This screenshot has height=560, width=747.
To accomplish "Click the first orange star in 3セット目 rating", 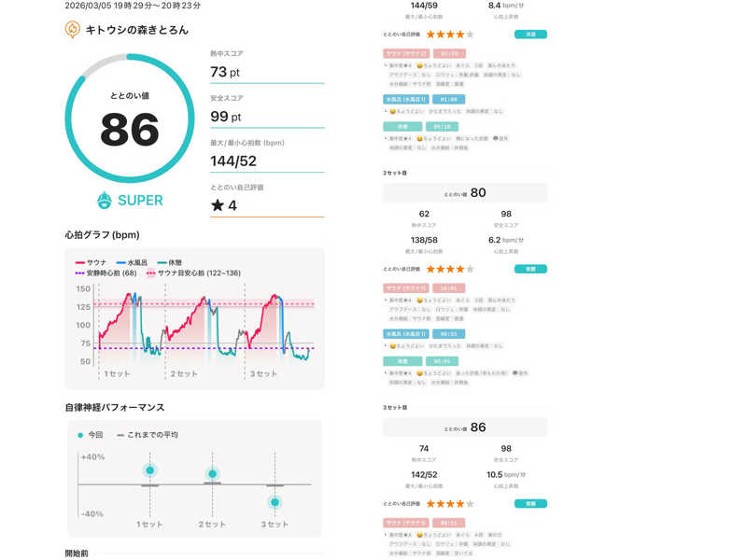I will pyautogui.click(x=430, y=504).
